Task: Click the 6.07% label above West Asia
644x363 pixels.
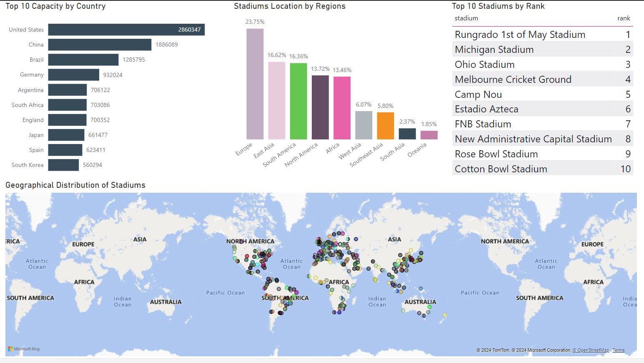Action: pyautogui.click(x=364, y=104)
